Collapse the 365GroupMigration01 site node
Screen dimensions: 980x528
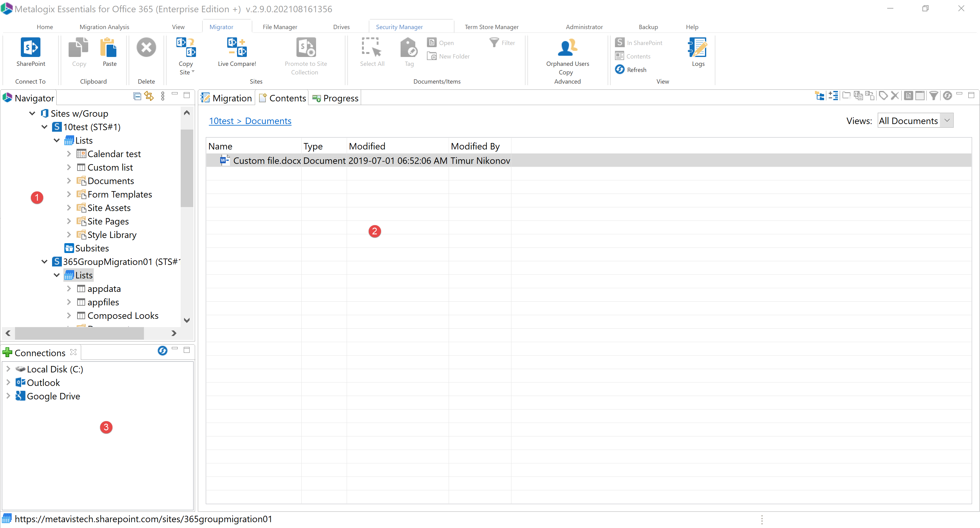tap(44, 262)
